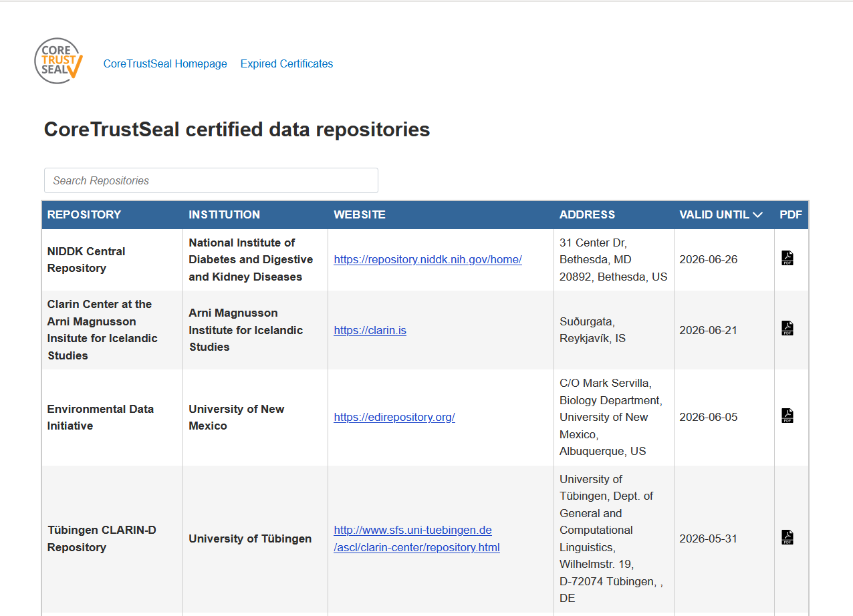The width and height of the screenshot is (853, 616).
Task: Open PDF for Environmental Data Initiative
Action: [x=787, y=416]
